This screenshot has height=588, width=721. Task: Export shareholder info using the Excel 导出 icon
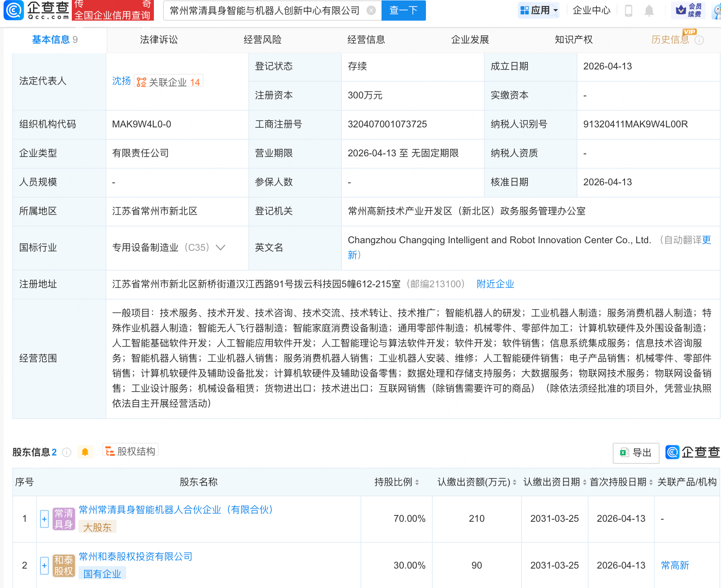(x=635, y=453)
